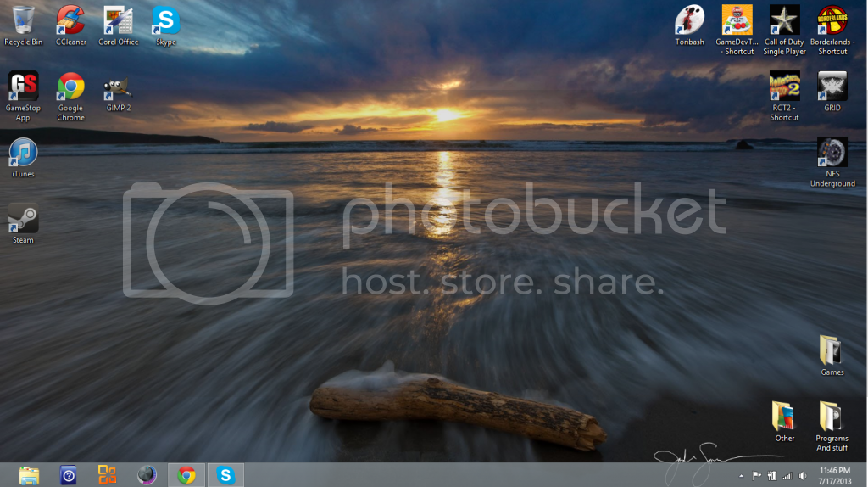The height and width of the screenshot is (487, 868).
Task: Switch to Chrome in the taskbar
Action: [186, 475]
